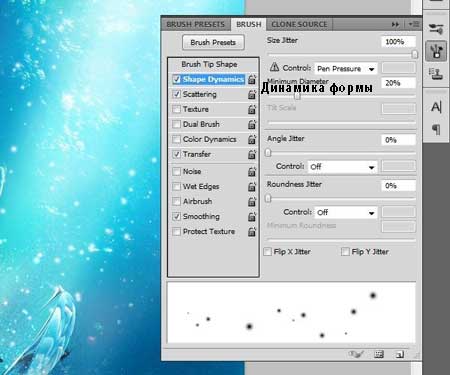The height and width of the screenshot is (375, 450).
Task: Click the Angle Jitter 0% value field
Action: click(x=398, y=140)
